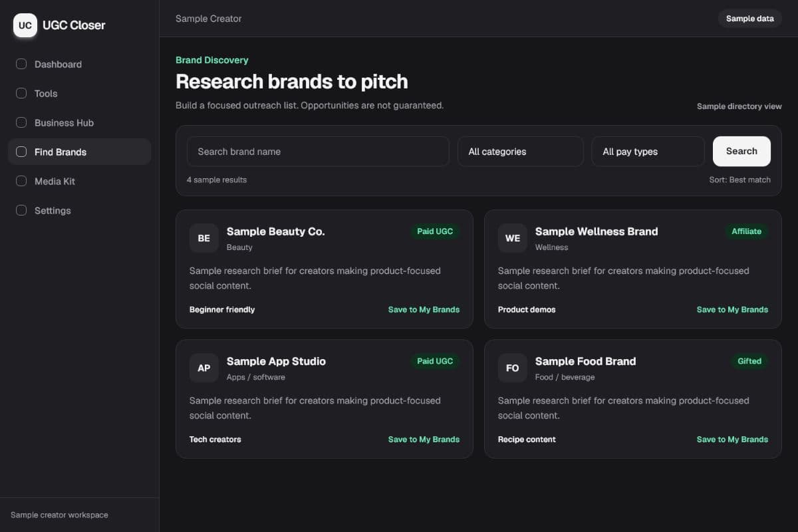Click the Food / beverage category text
Image resolution: width=798 pixels, height=532 pixels.
tap(565, 377)
